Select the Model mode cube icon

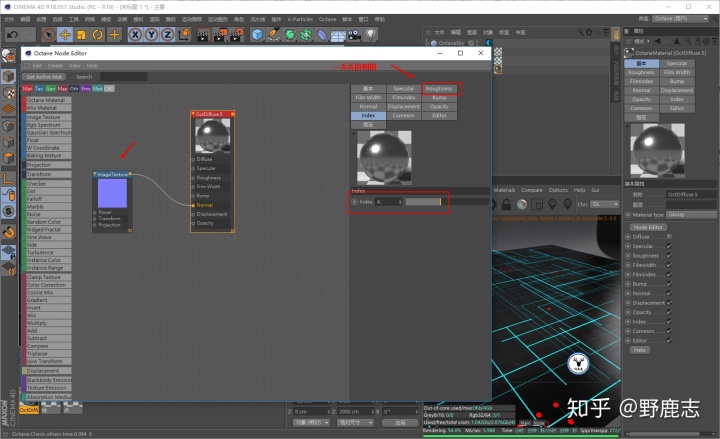[9, 76]
